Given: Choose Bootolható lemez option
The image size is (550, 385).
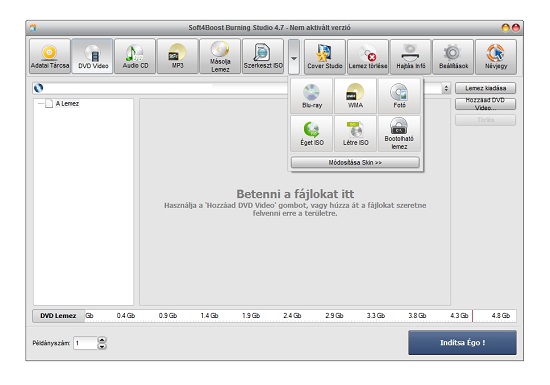Looking at the screenshot, I should click(x=399, y=134).
